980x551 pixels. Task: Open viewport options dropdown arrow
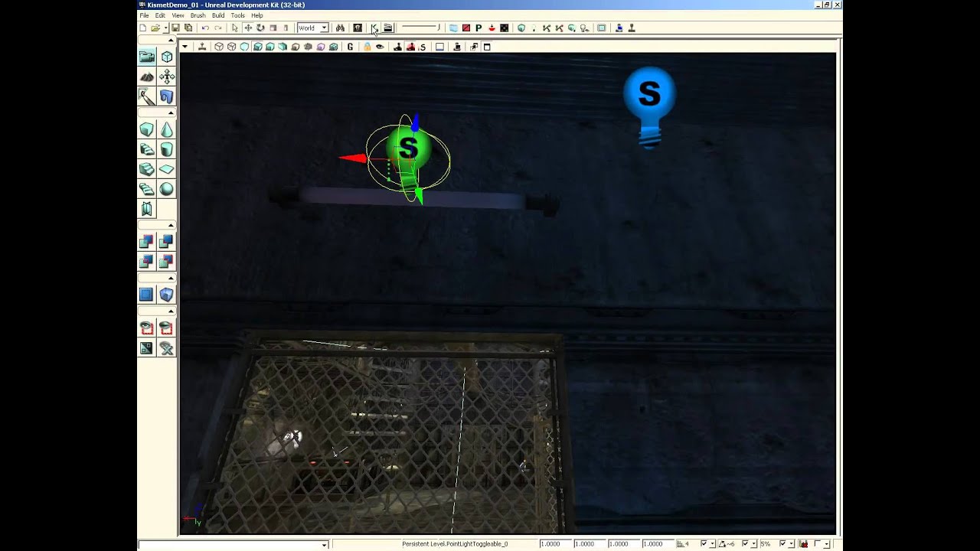(185, 47)
